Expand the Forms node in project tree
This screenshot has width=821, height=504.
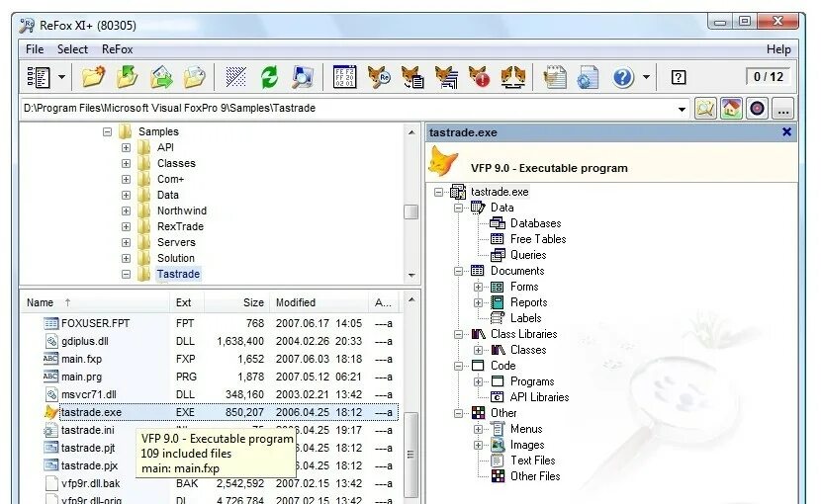tap(478, 287)
